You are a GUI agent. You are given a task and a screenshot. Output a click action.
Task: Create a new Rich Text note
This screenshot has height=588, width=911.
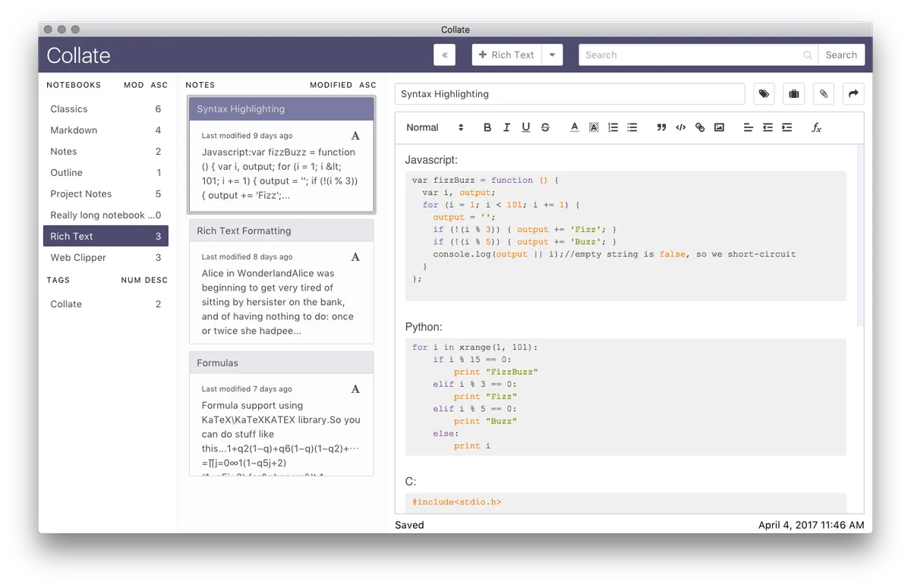[506, 55]
